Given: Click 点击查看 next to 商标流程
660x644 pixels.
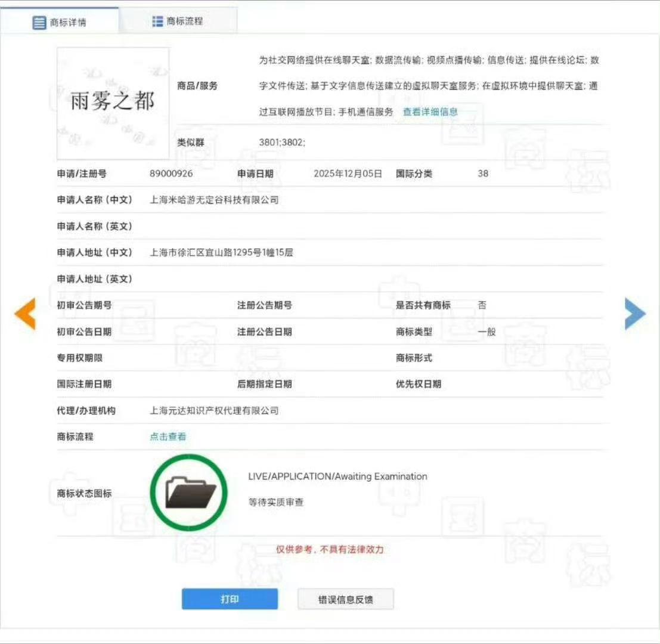Looking at the screenshot, I should point(168,436).
